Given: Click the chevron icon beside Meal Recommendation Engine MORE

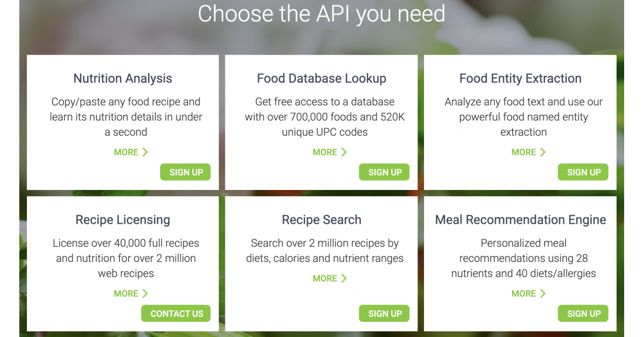Looking at the screenshot, I should 543,294.
